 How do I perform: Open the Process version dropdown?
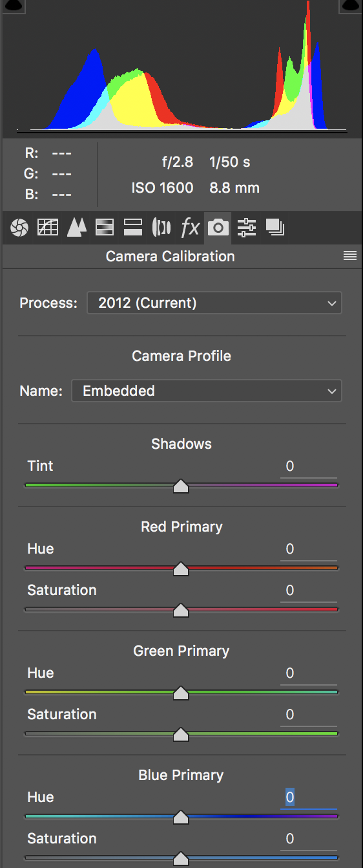coord(214,303)
